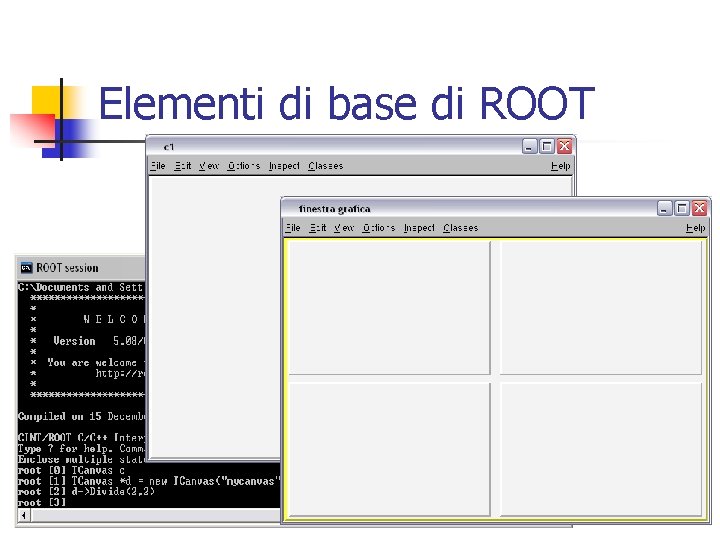Maximize the c1 canvas window
Image resolution: width=720 pixels, height=540 pixels.
547,146
